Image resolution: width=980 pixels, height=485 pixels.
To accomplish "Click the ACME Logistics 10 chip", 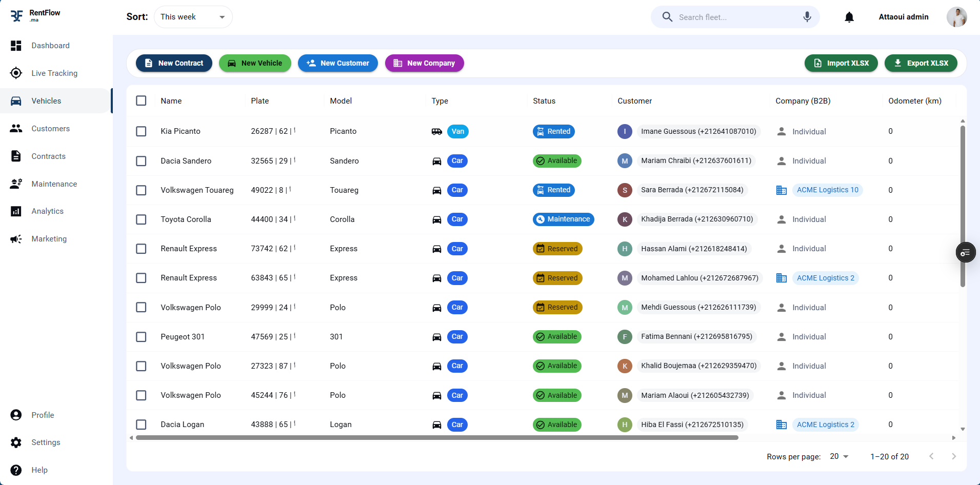I will pyautogui.click(x=827, y=190).
